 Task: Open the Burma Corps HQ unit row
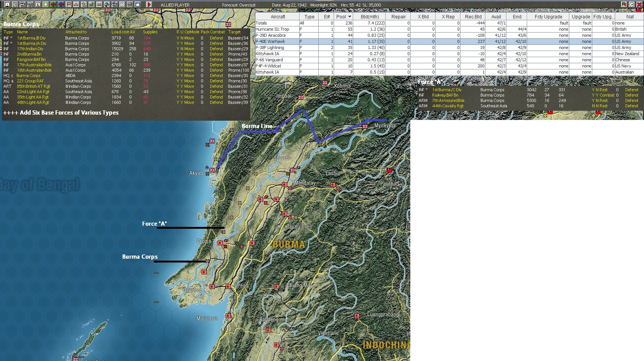[28, 75]
